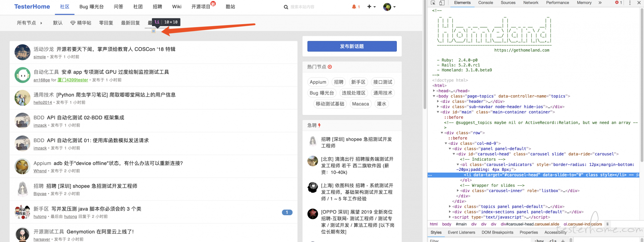Switch to the Performance tab in DevTools
The height and width of the screenshot is (242, 644).
pos(557,3)
